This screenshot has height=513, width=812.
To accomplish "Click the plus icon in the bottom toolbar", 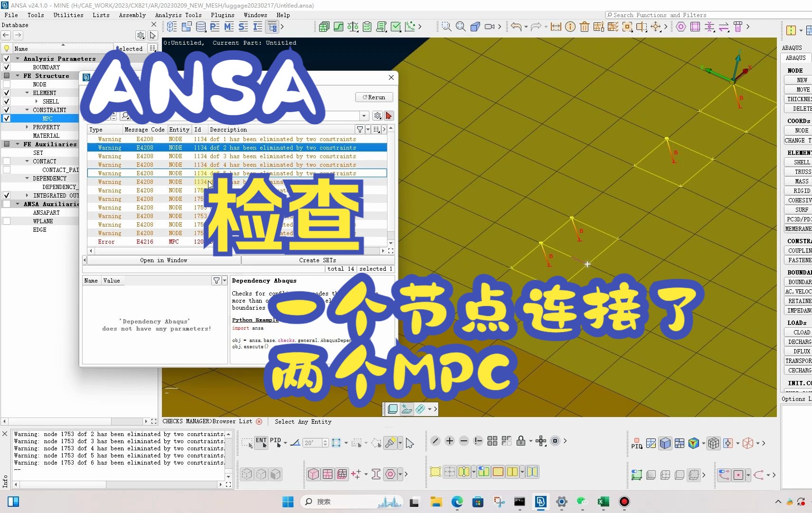I will tap(450, 441).
